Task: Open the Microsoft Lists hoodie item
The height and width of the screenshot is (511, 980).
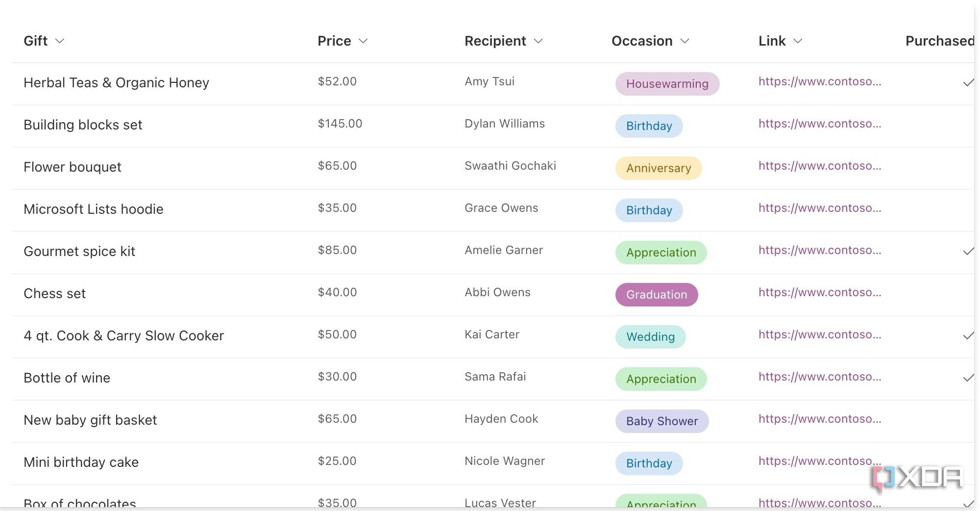Action: coord(93,209)
